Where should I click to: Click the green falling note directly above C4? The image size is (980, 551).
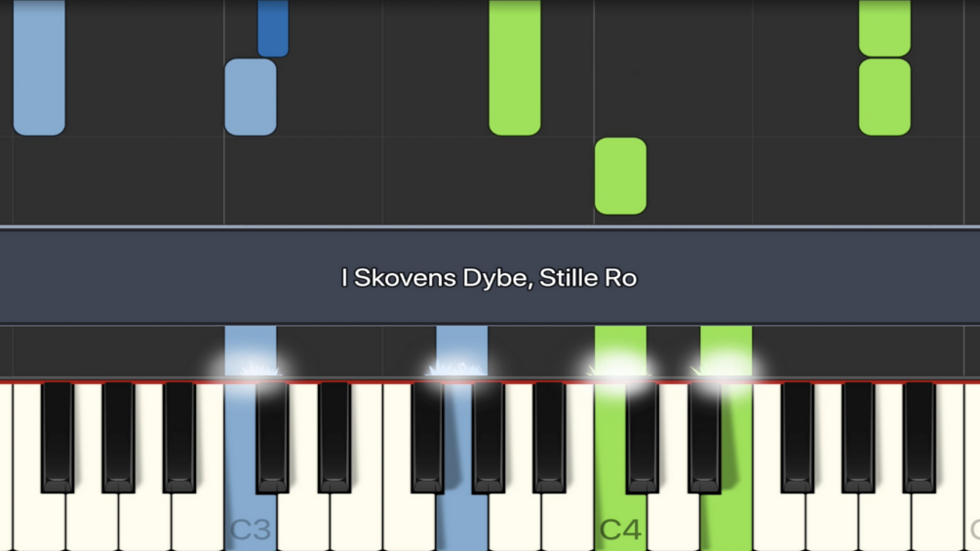click(620, 177)
